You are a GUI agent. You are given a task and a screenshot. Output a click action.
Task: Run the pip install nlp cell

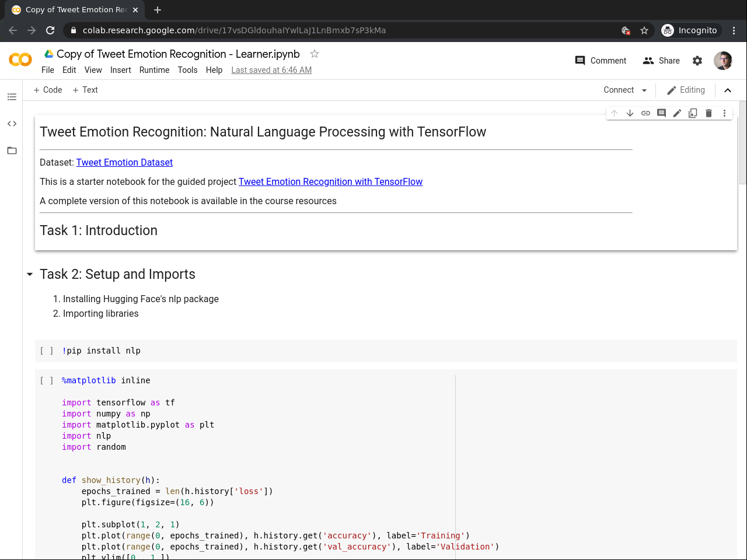[47, 351]
